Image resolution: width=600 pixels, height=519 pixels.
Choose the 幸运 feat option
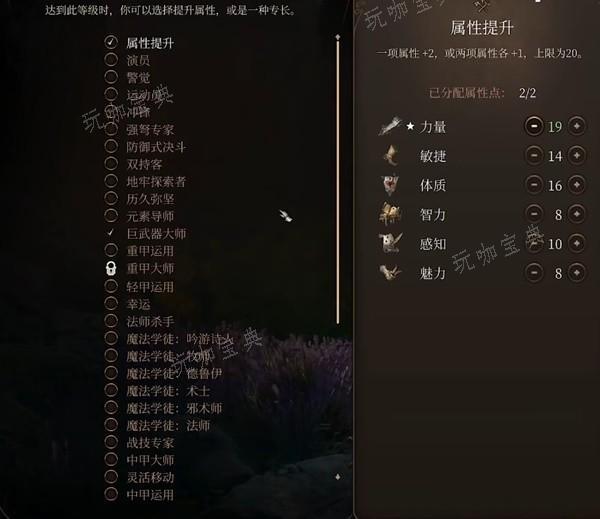[138, 304]
